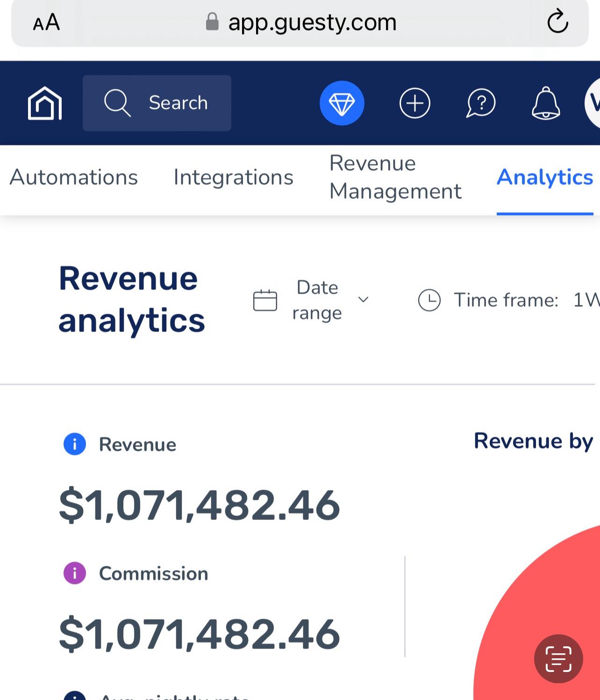Switch to the Automations tab
Image resolution: width=600 pixels, height=700 pixels.
click(74, 177)
